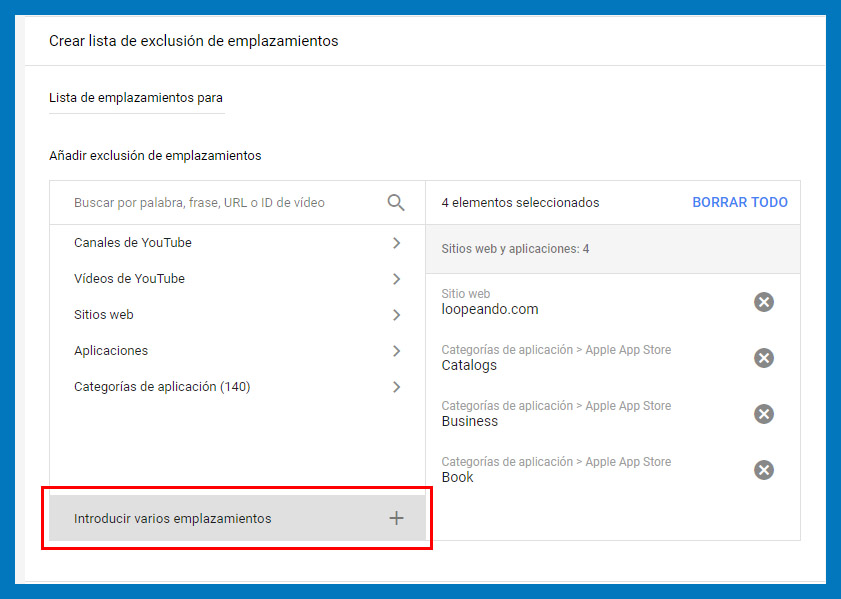Open Canales de YouTube list item
841x599 pixels.
pos(238,243)
